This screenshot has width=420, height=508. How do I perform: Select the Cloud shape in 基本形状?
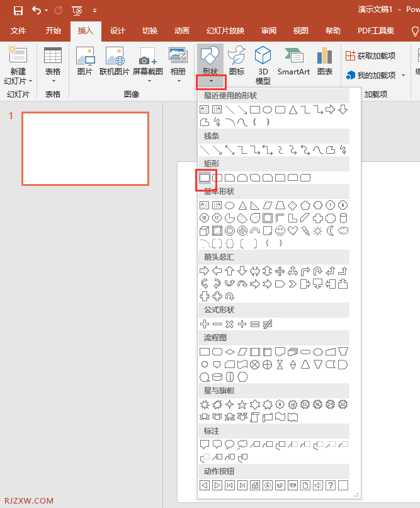click(343, 231)
